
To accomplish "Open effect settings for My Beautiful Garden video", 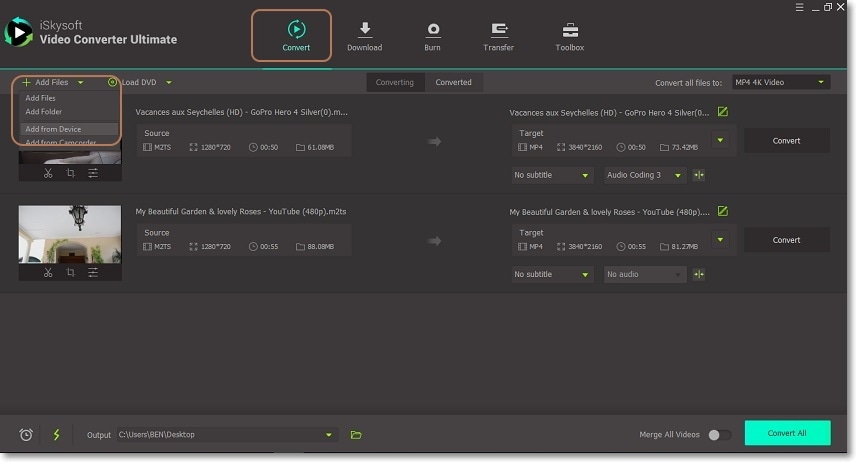I will 93,273.
